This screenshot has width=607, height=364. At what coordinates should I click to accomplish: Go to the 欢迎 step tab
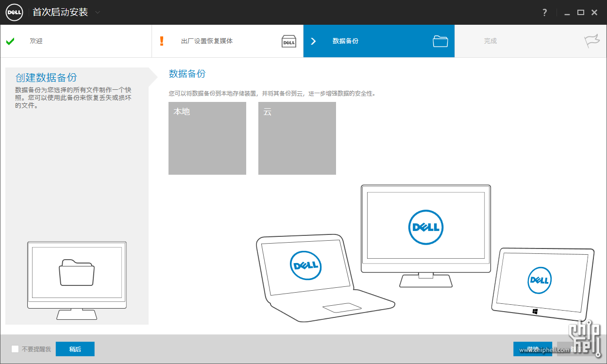click(x=76, y=41)
